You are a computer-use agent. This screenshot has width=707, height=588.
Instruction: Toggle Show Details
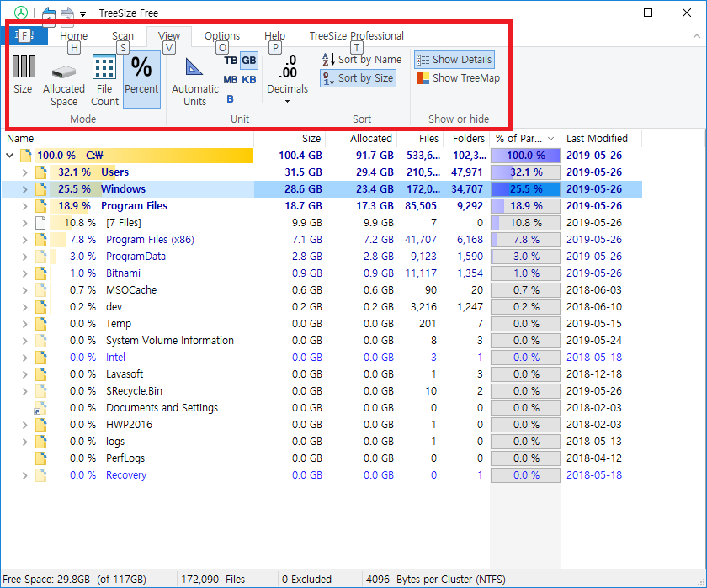click(x=454, y=60)
